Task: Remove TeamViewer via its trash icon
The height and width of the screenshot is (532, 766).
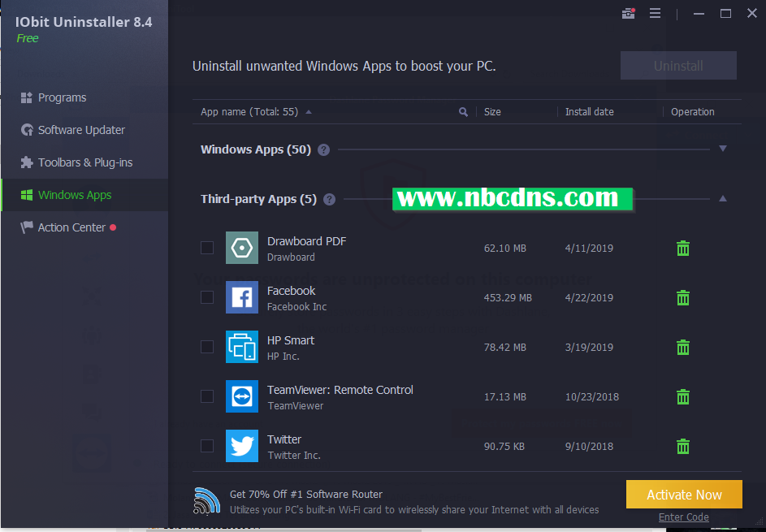Action: 683,396
